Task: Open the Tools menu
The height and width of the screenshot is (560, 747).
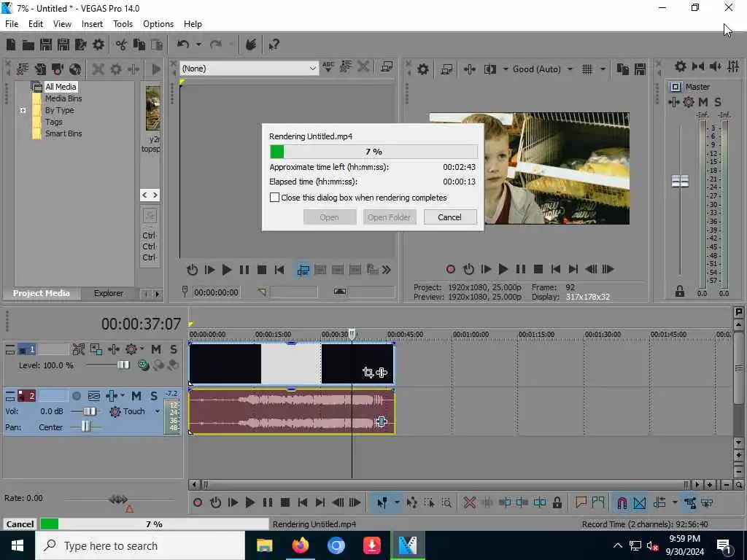Action: click(123, 24)
